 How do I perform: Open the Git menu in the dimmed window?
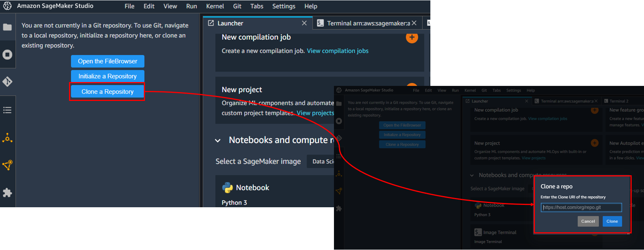click(x=484, y=90)
